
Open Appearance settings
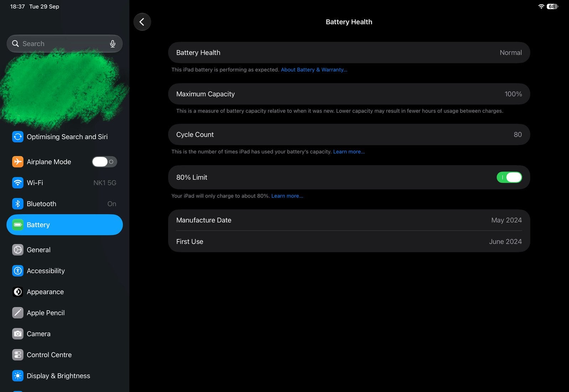pos(64,292)
